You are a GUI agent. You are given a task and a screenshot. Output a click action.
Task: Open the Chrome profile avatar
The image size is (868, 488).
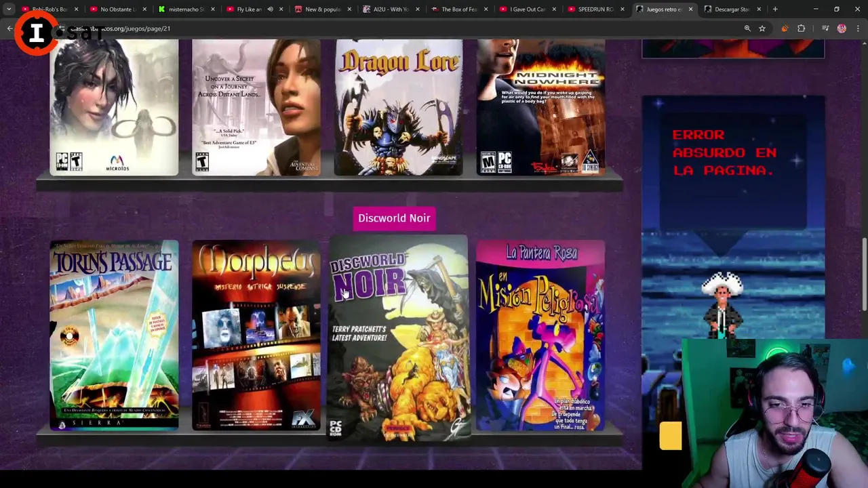tap(842, 28)
